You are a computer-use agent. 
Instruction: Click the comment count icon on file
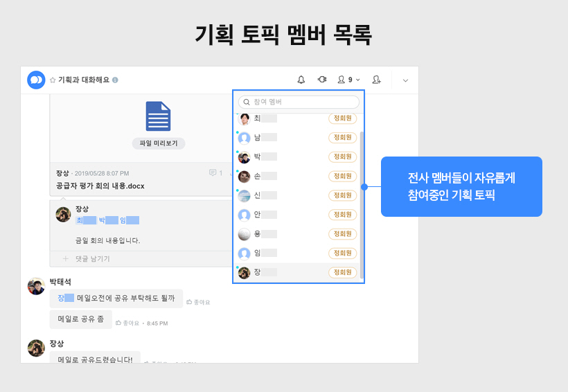pyautogui.click(x=213, y=172)
